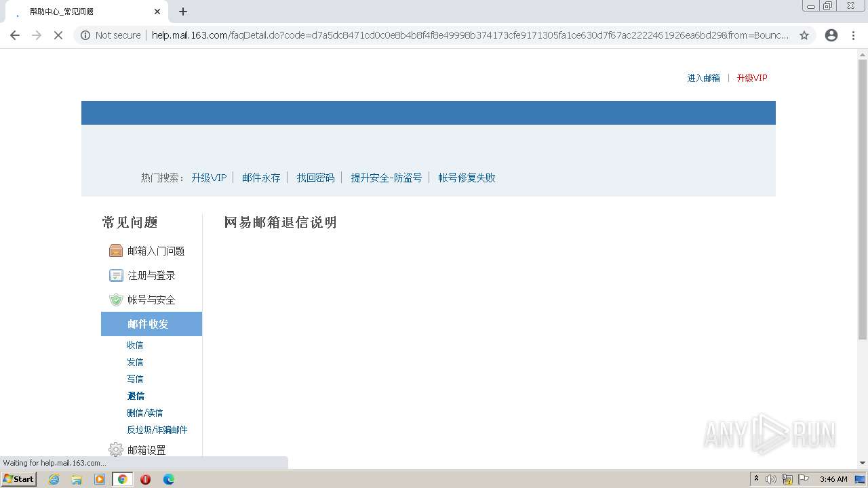Image resolution: width=868 pixels, height=488 pixels.
Task: Expand the 注册与登录 category
Action: tap(151, 275)
